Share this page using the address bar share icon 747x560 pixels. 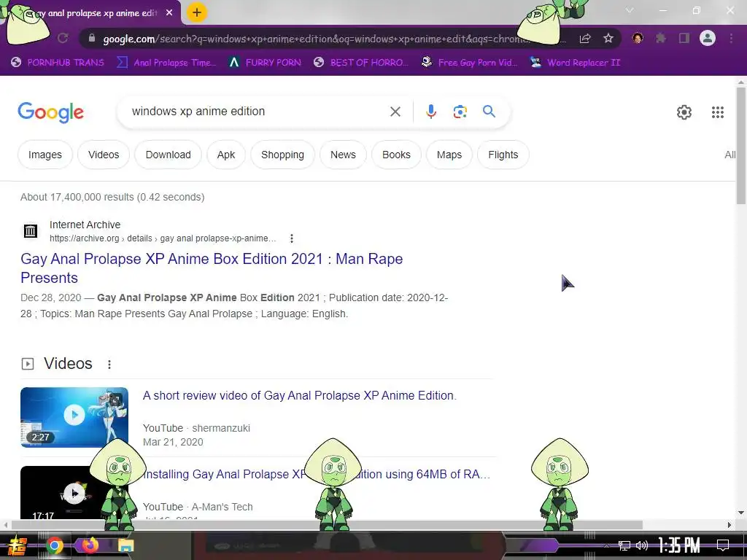pos(585,39)
